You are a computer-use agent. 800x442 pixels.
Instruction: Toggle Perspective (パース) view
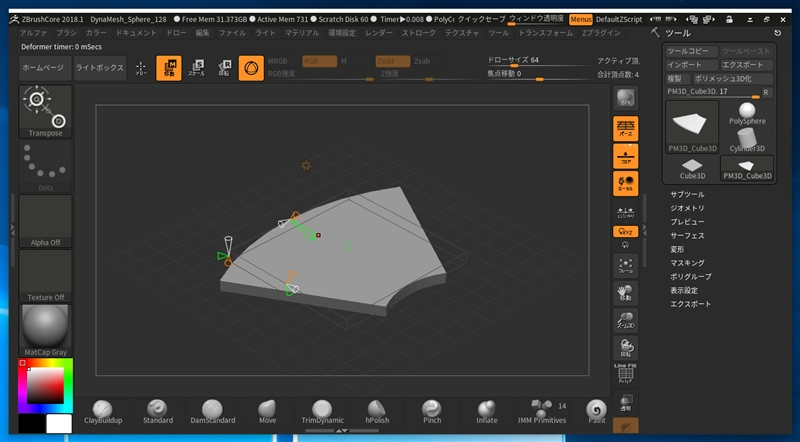pyautogui.click(x=626, y=129)
